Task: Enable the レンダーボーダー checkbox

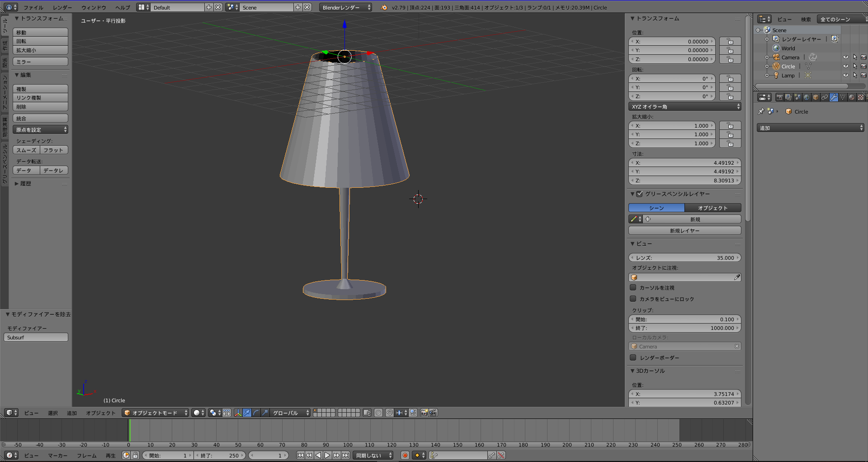Action: click(633, 357)
